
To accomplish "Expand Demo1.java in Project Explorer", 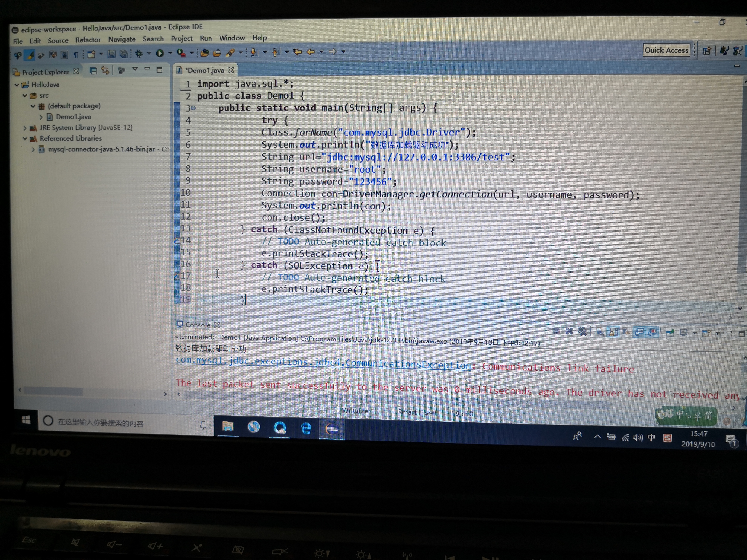I will [x=41, y=117].
